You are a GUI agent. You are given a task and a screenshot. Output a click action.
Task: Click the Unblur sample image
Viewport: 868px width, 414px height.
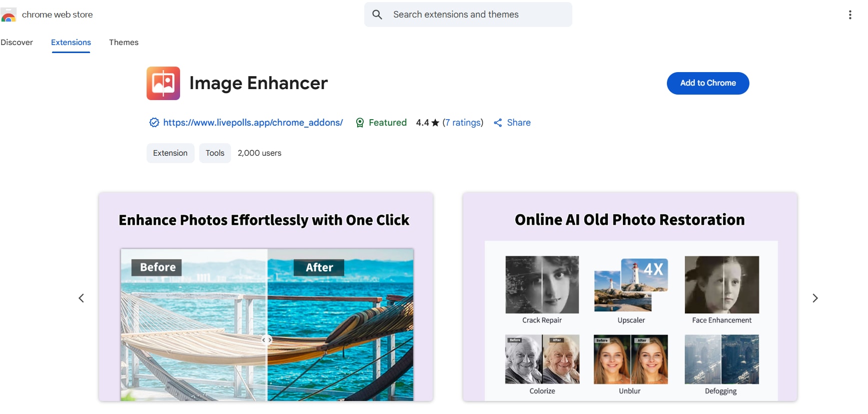pyautogui.click(x=630, y=359)
